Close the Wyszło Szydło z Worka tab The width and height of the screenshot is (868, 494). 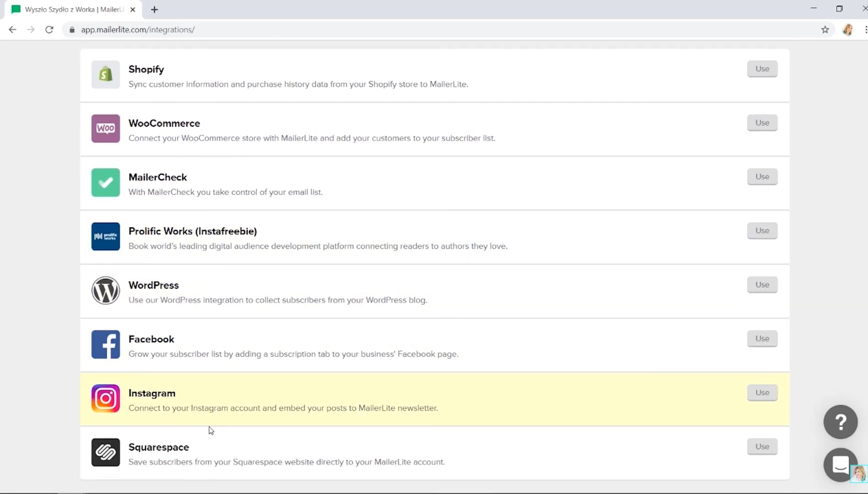[133, 10]
